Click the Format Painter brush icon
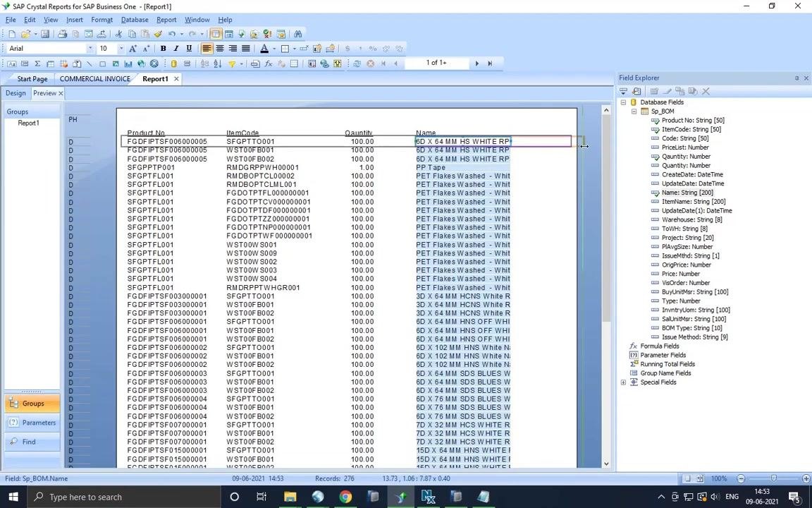The width and height of the screenshot is (812, 508). click(158, 34)
